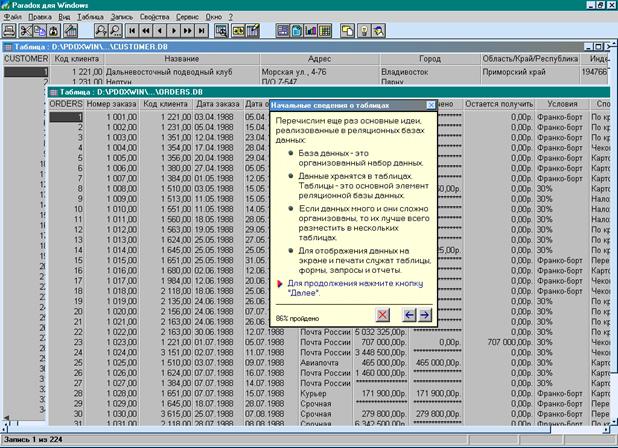Viewport: 618px width, 448px height.
Task: Click the ORDERS.DB table title bar
Action: pyautogui.click(x=329, y=92)
